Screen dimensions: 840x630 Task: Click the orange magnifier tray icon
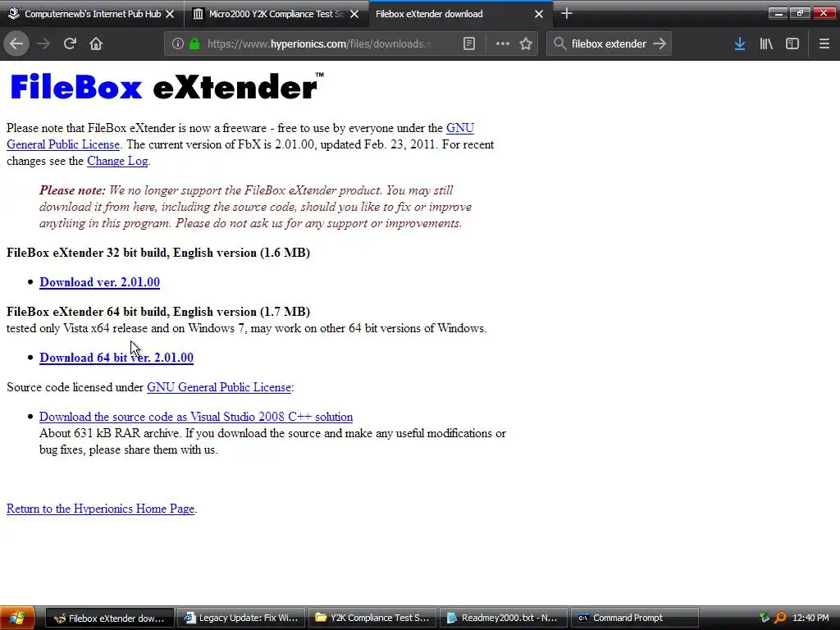click(781, 618)
